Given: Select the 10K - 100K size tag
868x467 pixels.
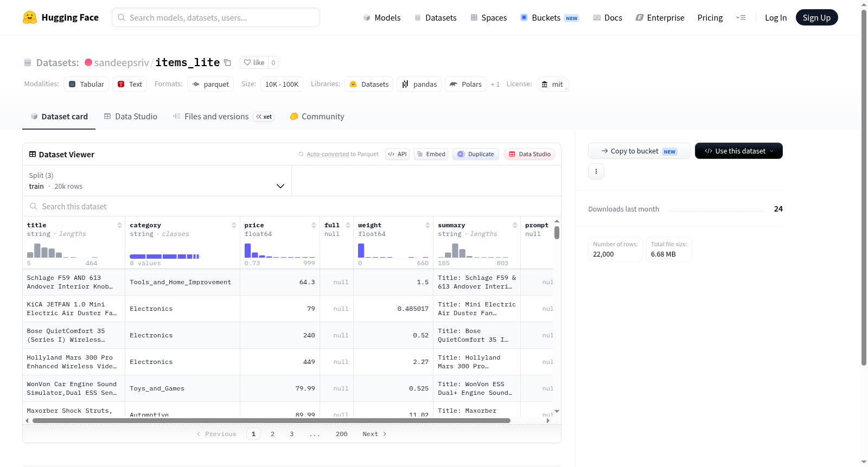Looking at the screenshot, I should click(x=282, y=84).
